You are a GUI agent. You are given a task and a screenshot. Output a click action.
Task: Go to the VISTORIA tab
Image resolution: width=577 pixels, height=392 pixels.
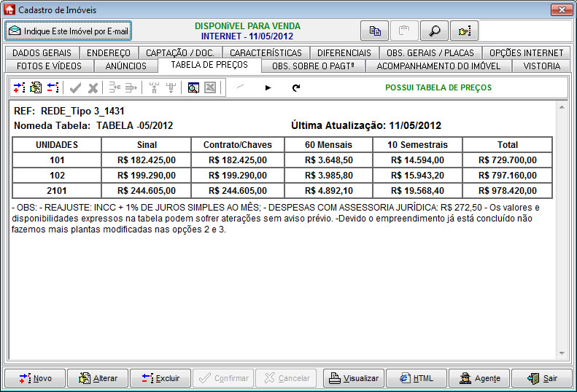point(541,66)
